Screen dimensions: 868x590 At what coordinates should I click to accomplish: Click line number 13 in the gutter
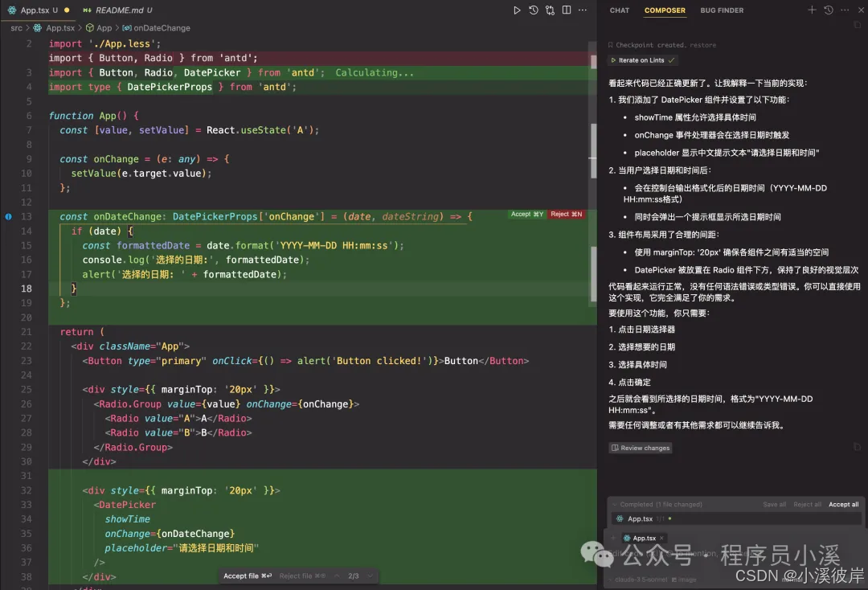pyautogui.click(x=26, y=216)
